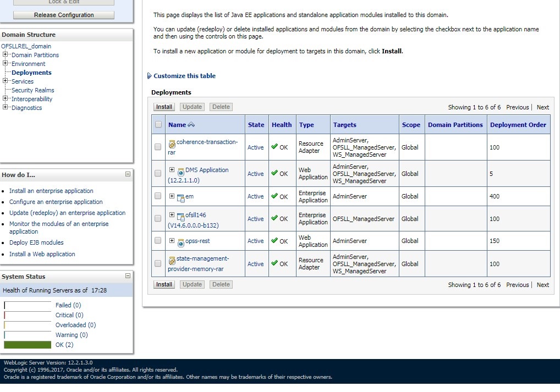Toggle the select-all checkbox in table header
The height and width of the screenshot is (392, 560).
click(x=158, y=124)
